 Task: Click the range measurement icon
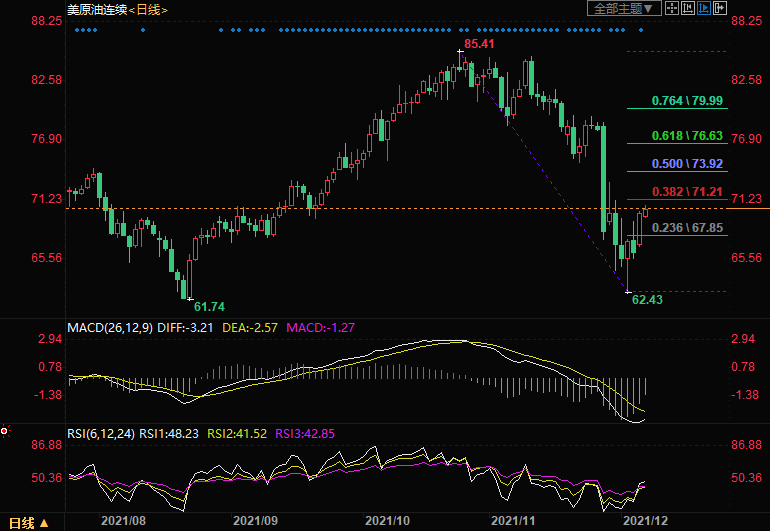687,9
